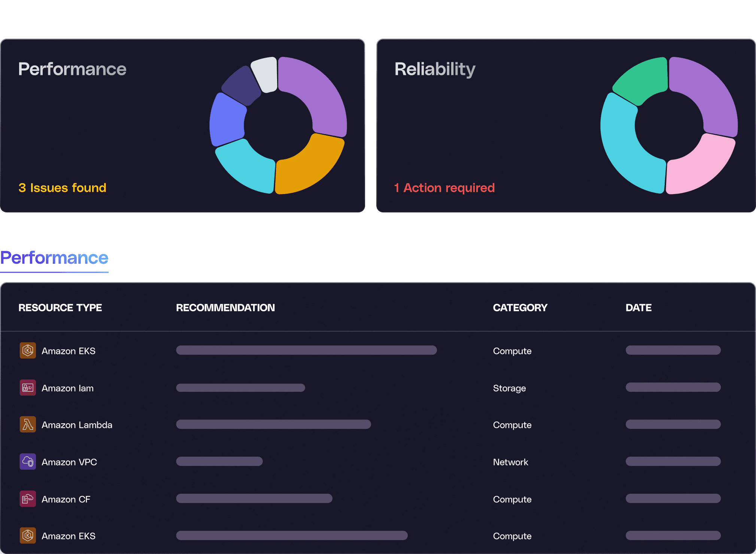Click the Amazon Iam service icon
The width and height of the screenshot is (756, 554).
[28, 388]
